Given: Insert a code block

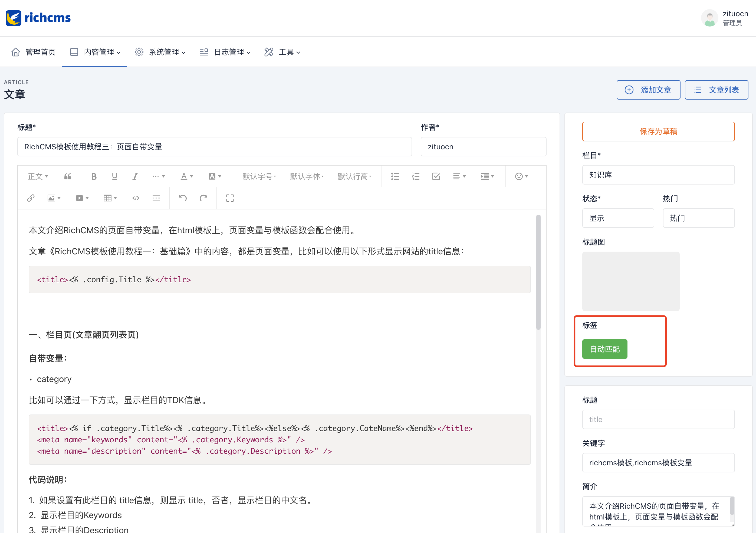Looking at the screenshot, I should (x=136, y=198).
